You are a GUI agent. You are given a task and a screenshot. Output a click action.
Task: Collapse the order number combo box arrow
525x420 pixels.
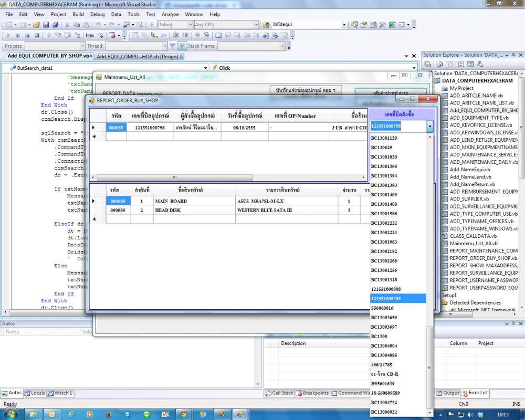429,127
